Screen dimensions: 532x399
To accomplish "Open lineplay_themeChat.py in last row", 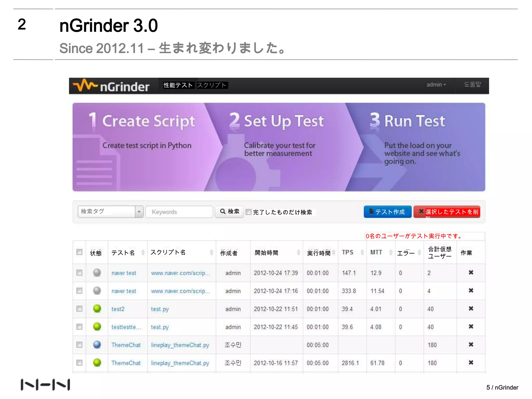I will tap(180, 363).
